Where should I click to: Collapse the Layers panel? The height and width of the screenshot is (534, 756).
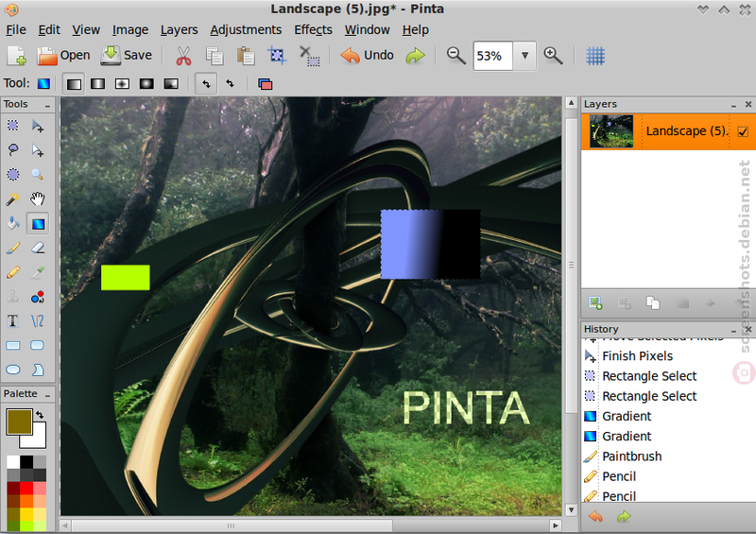734,105
